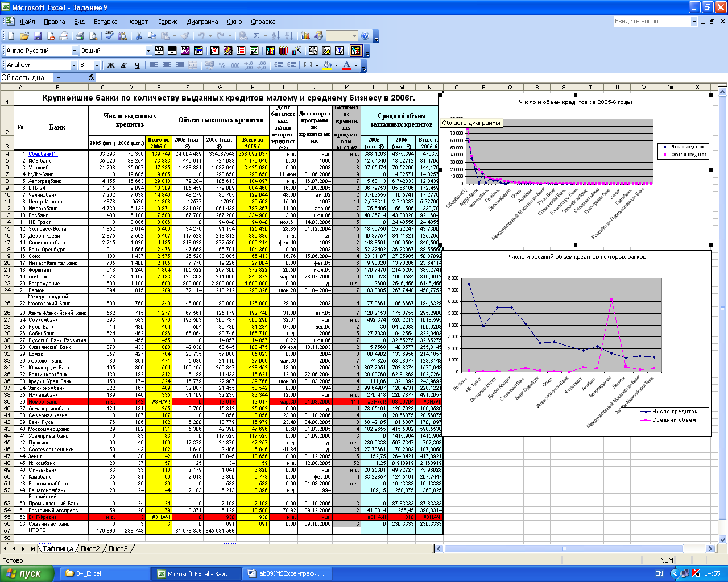
Task: Toggle Italic (К) formatting
Action: [x=124, y=65]
